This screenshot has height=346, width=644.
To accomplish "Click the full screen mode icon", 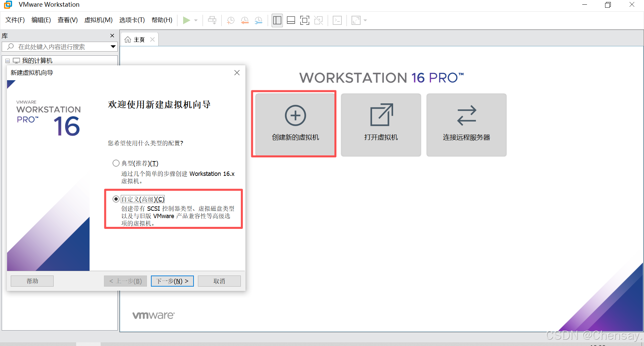I will click(x=305, y=20).
